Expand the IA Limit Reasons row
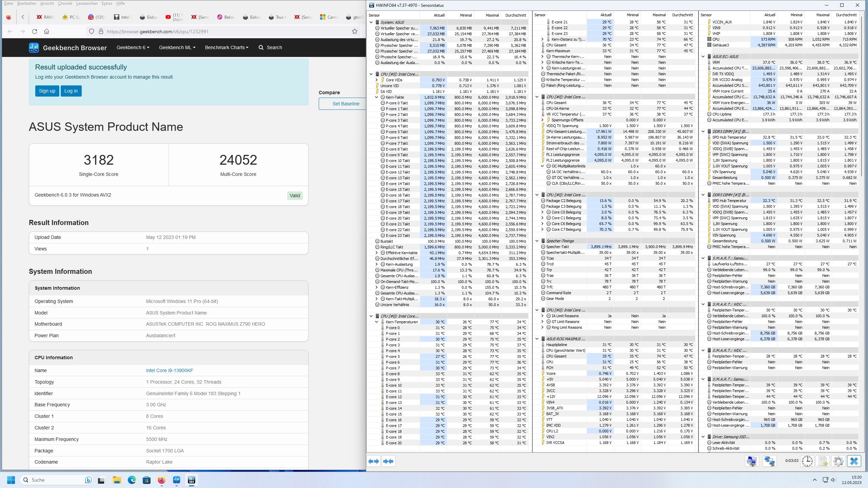The height and width of the screenshot is (488, 868). pyautogui.click(x=542, y=316)
